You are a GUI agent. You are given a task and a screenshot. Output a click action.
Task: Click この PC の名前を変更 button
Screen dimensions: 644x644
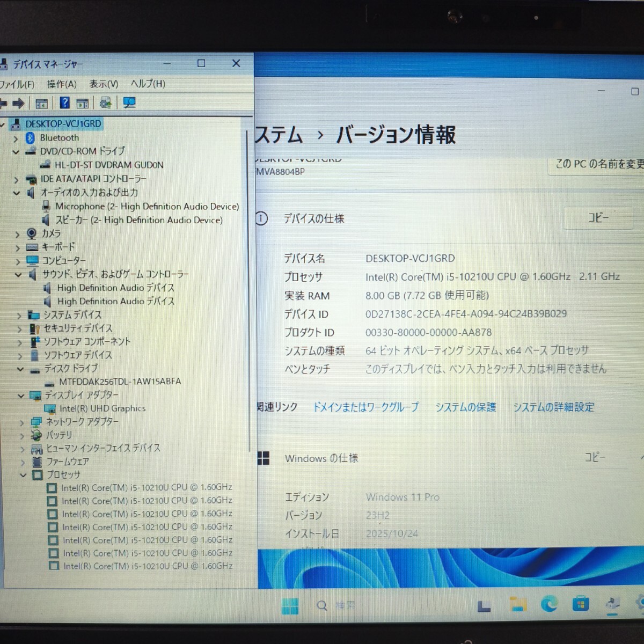(597, 164)
